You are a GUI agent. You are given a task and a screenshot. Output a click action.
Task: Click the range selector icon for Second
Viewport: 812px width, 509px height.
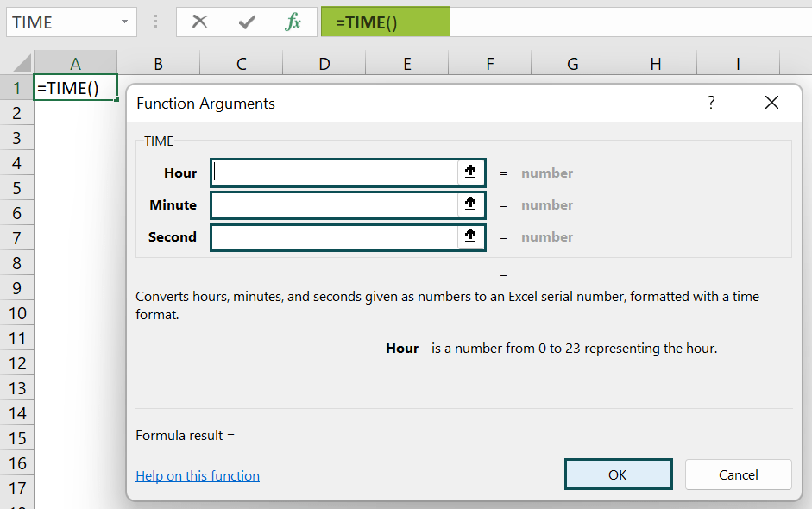(x=470, y=236)
